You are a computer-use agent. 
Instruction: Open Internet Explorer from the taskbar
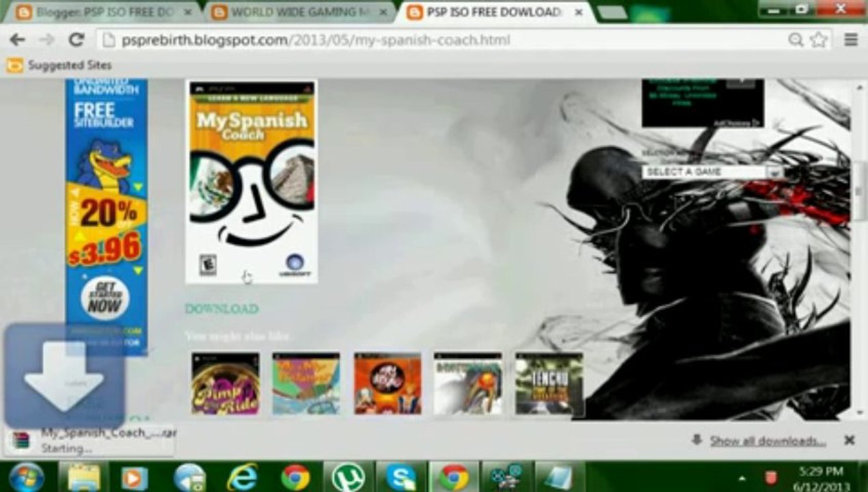pos(242,477)
